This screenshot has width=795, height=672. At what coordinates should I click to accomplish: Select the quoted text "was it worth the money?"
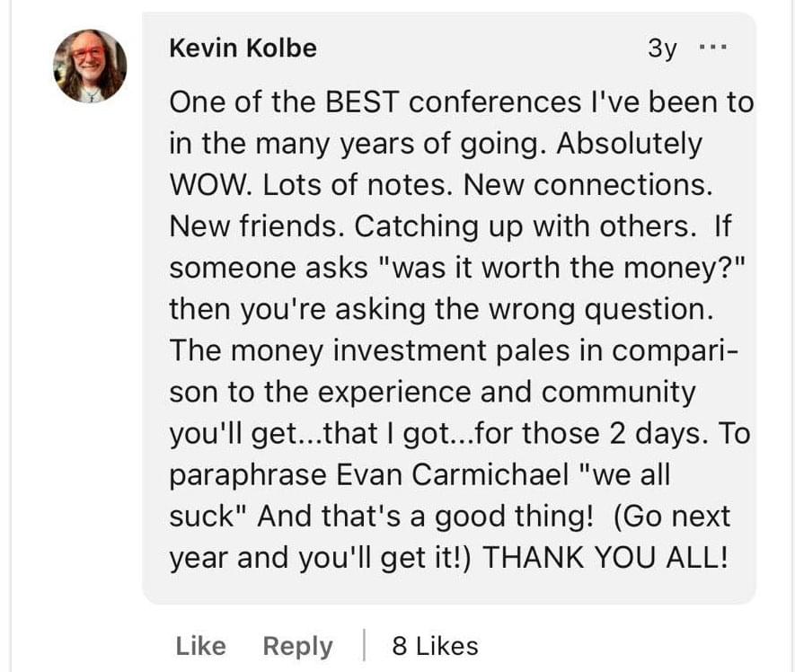click(562, 268)
